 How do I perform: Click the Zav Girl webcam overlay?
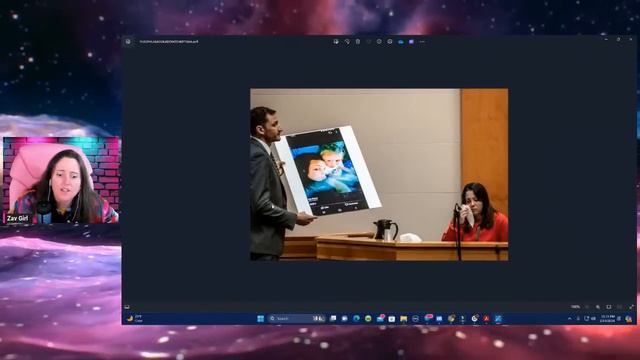click(x=61, y=180)
